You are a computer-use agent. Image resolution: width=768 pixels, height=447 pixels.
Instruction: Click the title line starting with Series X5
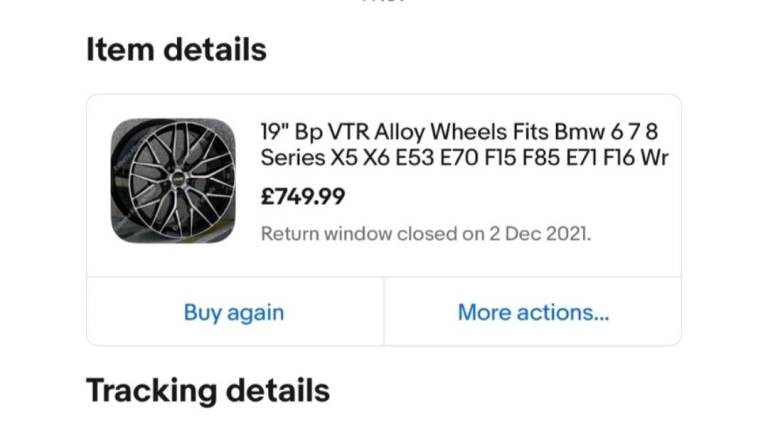[464, 158]
